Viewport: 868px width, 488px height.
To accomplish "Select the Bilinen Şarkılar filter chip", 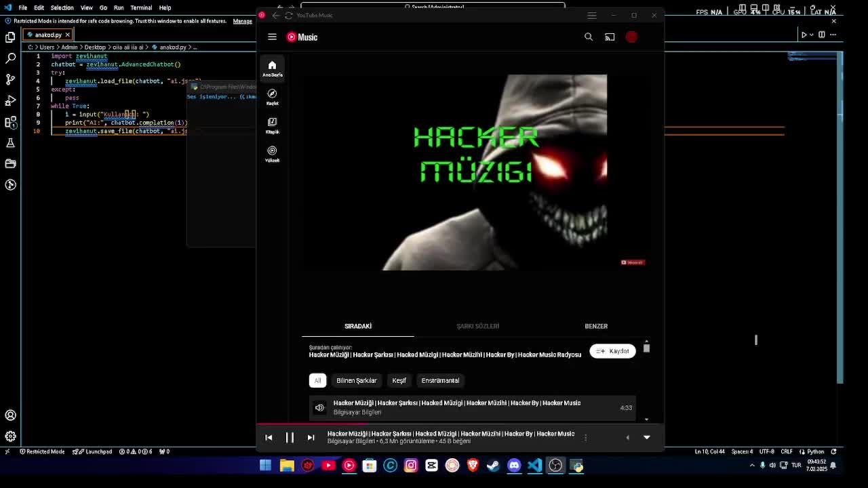I will [x=356, y=380].
